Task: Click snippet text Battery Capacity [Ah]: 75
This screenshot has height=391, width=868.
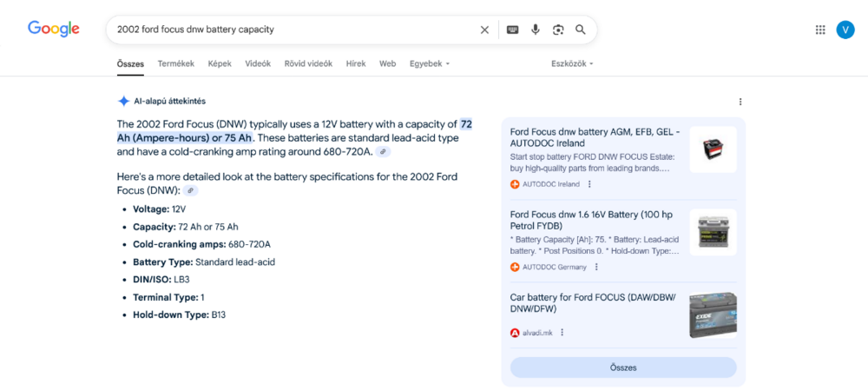Action: tap(595, 245)
